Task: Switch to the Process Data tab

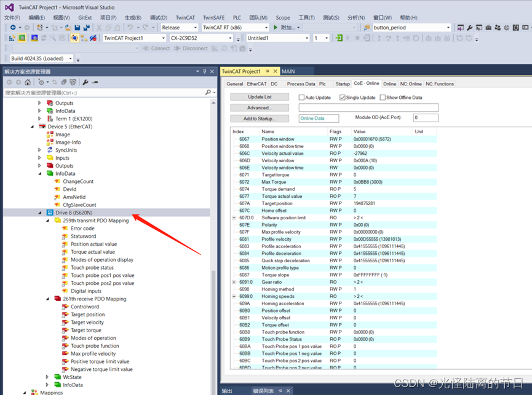Action: click(301, 84)
